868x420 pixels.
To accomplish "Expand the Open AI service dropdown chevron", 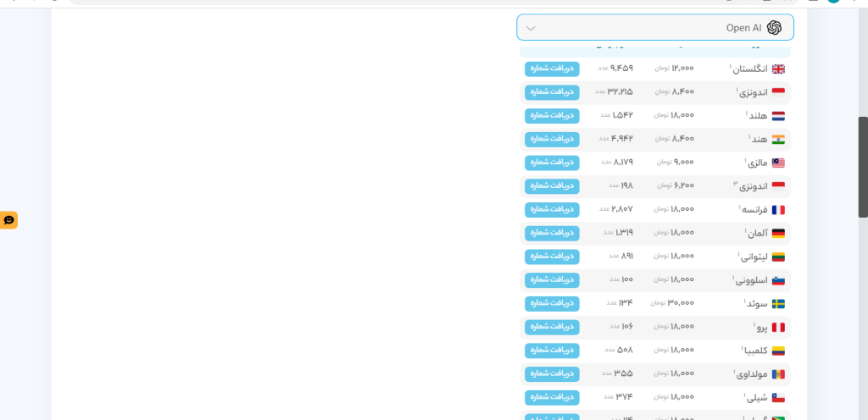I will [531, 28].
